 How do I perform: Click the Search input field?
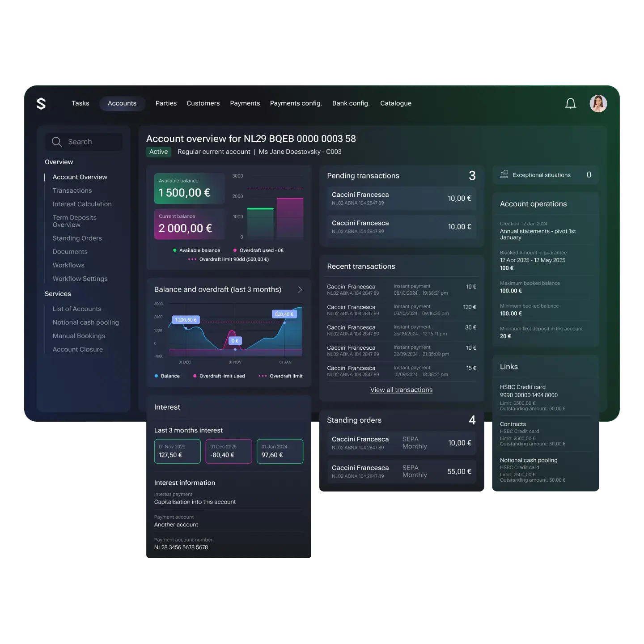(92, 142)
